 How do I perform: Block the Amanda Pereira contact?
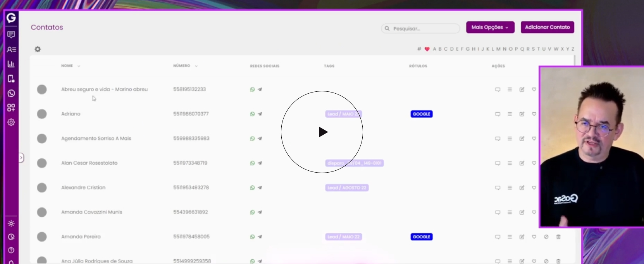tap(546, 237)
